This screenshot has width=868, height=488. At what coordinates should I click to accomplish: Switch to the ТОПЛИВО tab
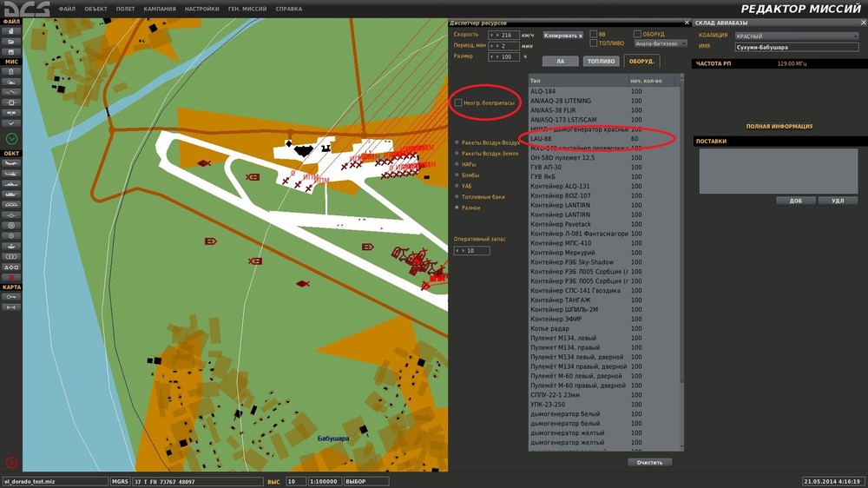601,62
